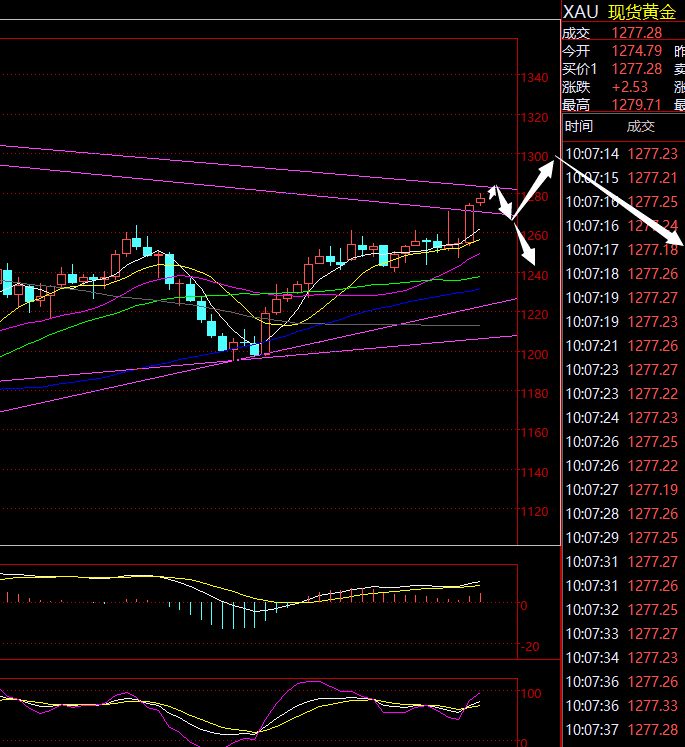Click the 成交 value 1277.28 in the quote summary
The image size is (685, 747).
pyautogui.click(x=637, y=33)
